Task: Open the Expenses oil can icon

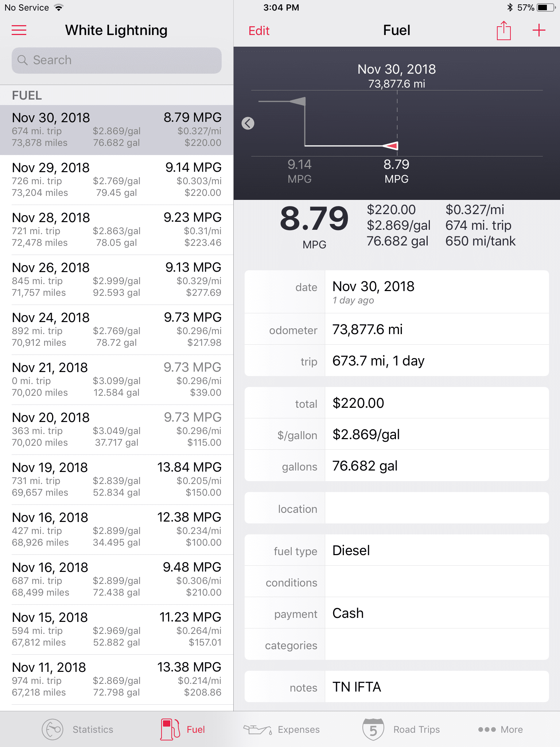Action: click(258, 729)
